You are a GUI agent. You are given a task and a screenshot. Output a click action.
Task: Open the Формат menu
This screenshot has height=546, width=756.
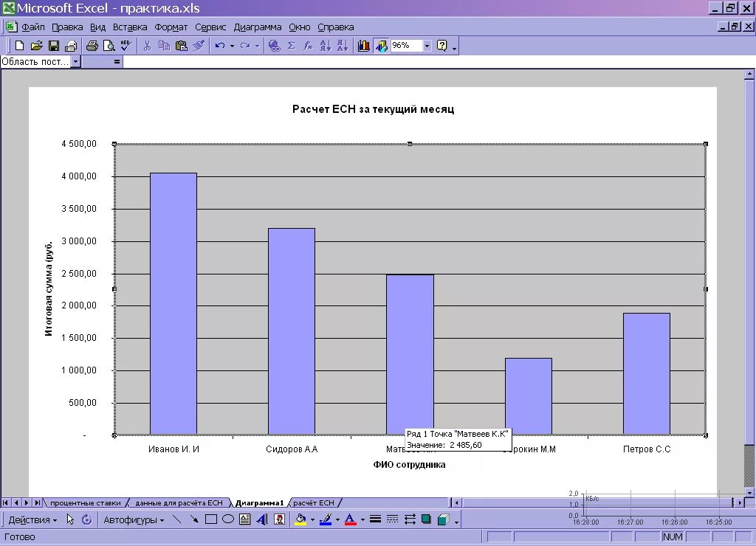tap(171, 27)
